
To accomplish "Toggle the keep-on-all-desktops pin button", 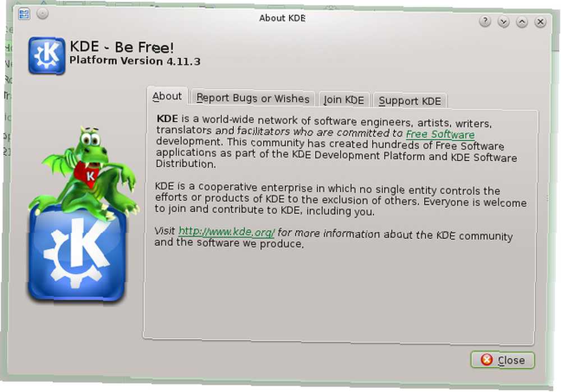I will [x=43, y=13].
